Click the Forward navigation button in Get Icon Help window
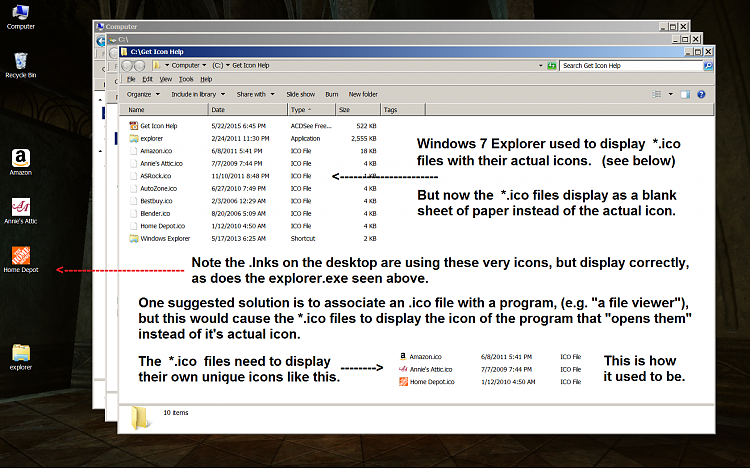The height and width of the screenshot is (469, 750). (x=139, y=65)
